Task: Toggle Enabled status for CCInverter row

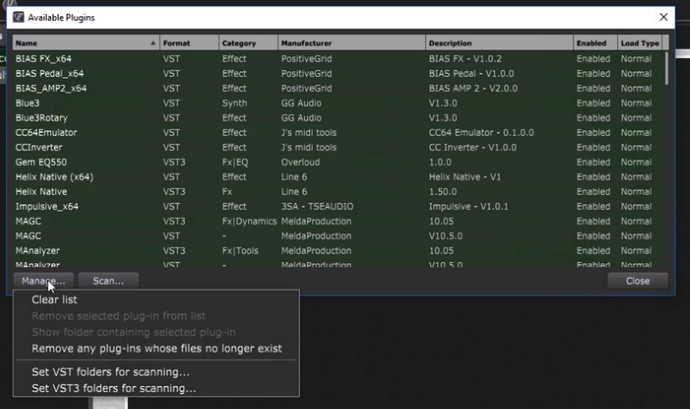Action: pos(593,147)
